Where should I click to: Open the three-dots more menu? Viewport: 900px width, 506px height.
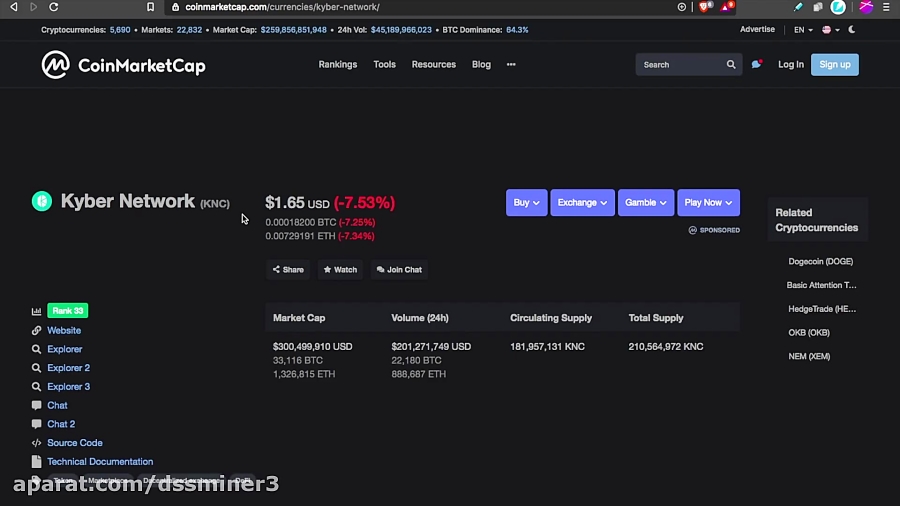point(511,64)
